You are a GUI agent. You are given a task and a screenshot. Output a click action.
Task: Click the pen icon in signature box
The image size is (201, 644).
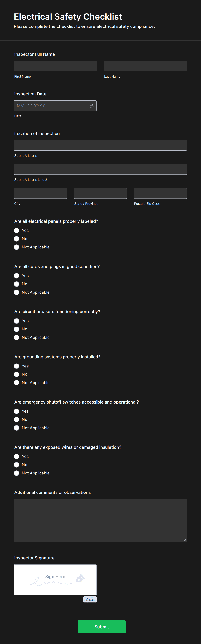(x=80, y=578)
